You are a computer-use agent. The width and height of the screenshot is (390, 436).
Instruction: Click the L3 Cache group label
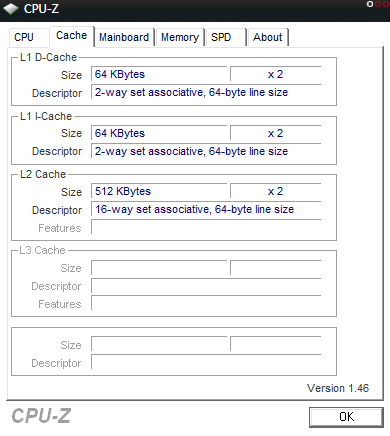(42, 250)
